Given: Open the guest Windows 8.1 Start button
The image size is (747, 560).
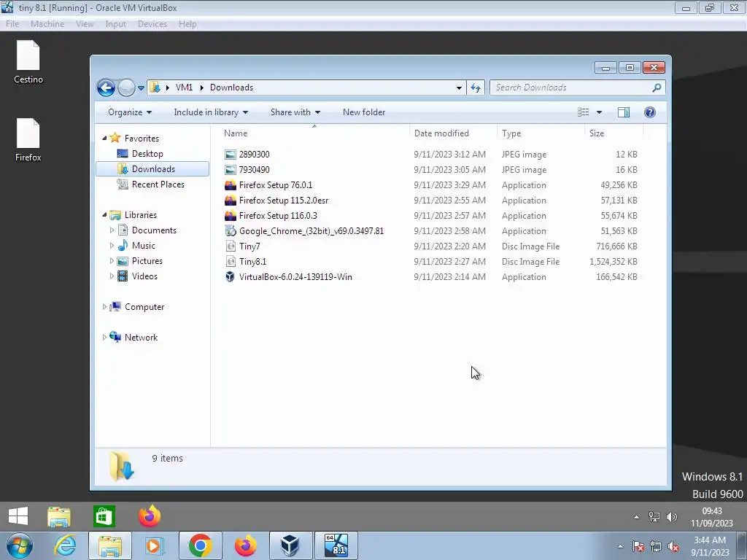Looking at the screenshot, I should tap(18, 516).
